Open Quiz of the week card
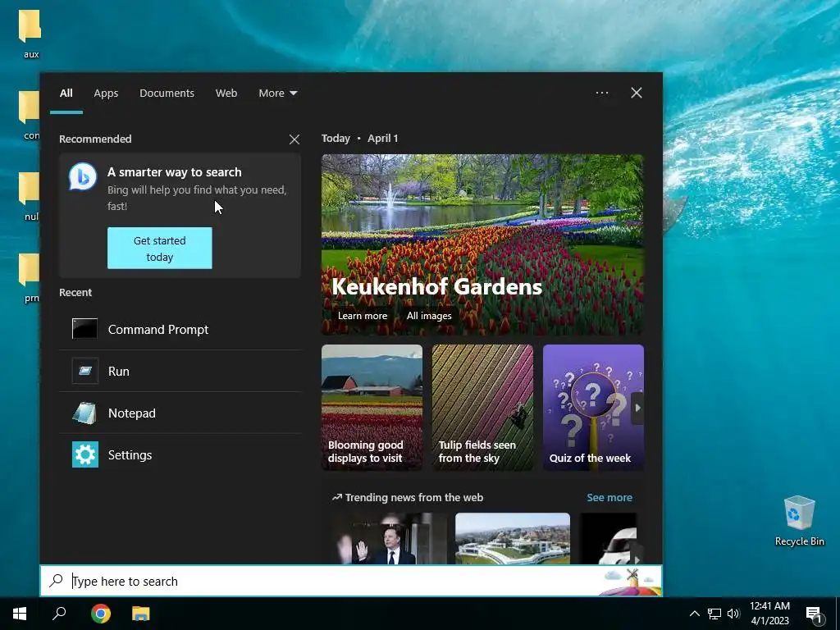The width and height of the screenshot is (840, 630). click(x=593, y=408)
